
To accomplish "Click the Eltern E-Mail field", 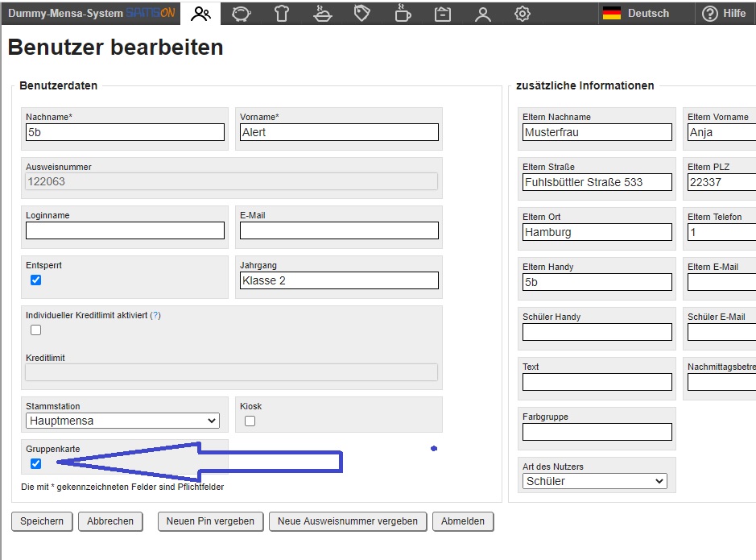I will click(721, 282).
